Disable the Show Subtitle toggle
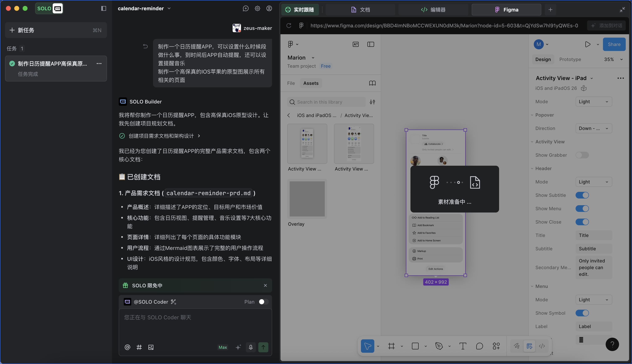 click(582, 195)
